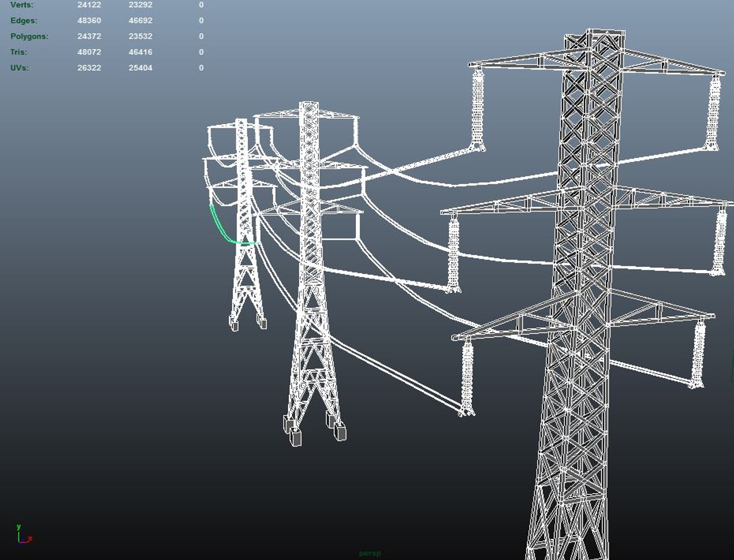Image resolution: width=734 pixels, height=560 pixels.
Task: Click the UVs value 25404
Action: [140, 68]
